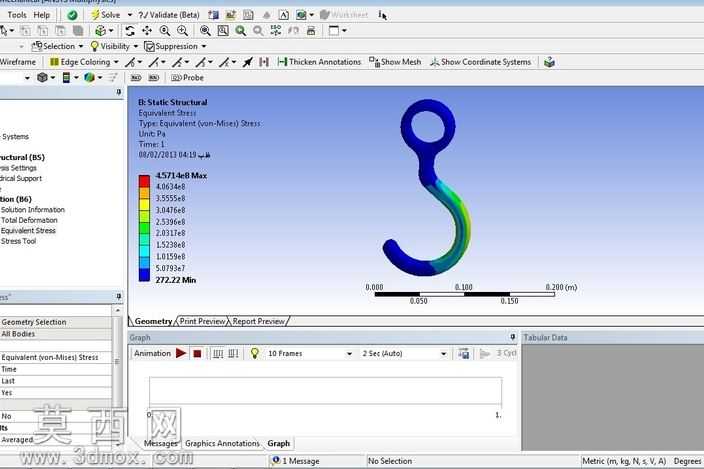Screen dimensions: 704x469
Task: Click the Image to Clipboard printer icon
Action: [x=311, y=31]
